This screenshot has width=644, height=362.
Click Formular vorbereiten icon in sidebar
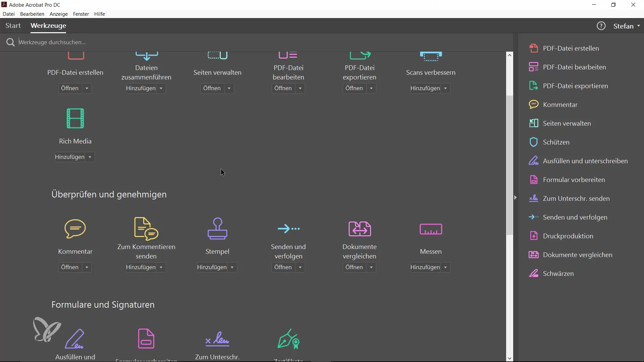click(533, 180)
